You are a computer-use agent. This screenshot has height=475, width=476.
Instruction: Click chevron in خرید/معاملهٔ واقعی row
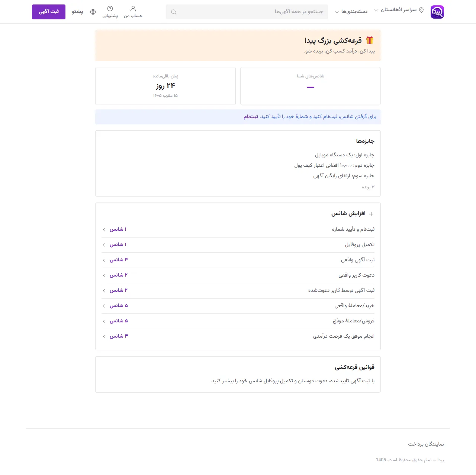tap(104, 306)
